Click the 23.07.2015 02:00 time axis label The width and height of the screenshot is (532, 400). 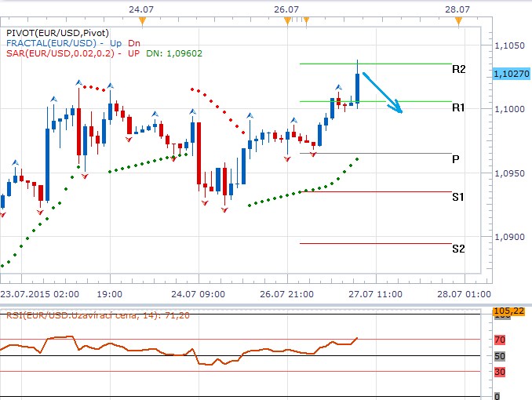(x=39, y=294)
